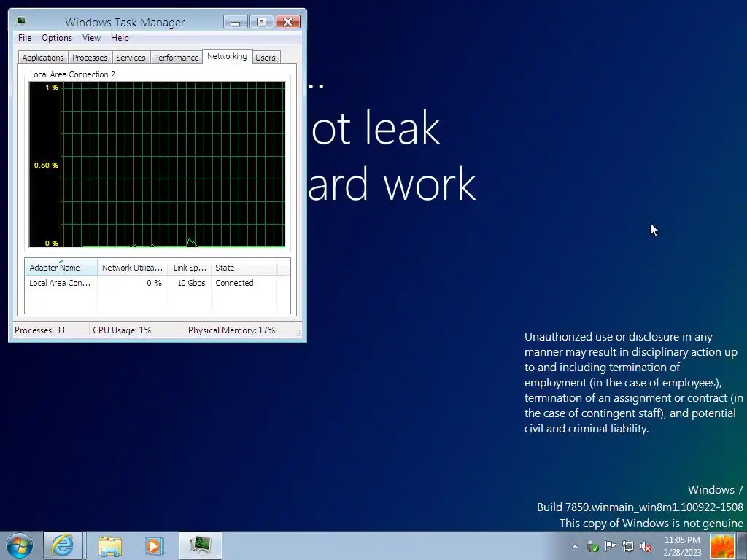
Task: Sort by Network Utilization column header
Action: click(x=133, y=267)
